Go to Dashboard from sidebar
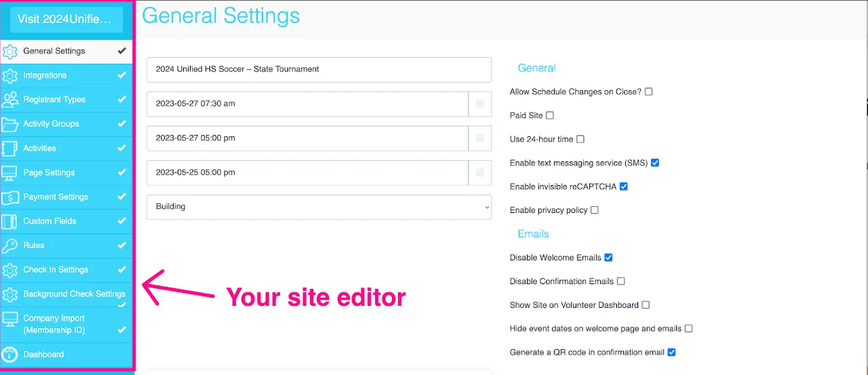The height and width of the screenshot is (375, 868). click(66, 355)
